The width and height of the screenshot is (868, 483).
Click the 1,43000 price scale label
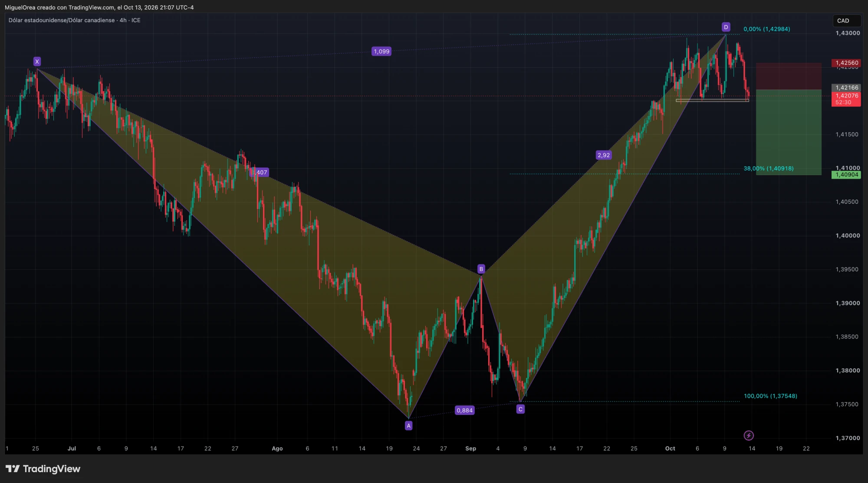pyautogui.click(x=848, y=33)
